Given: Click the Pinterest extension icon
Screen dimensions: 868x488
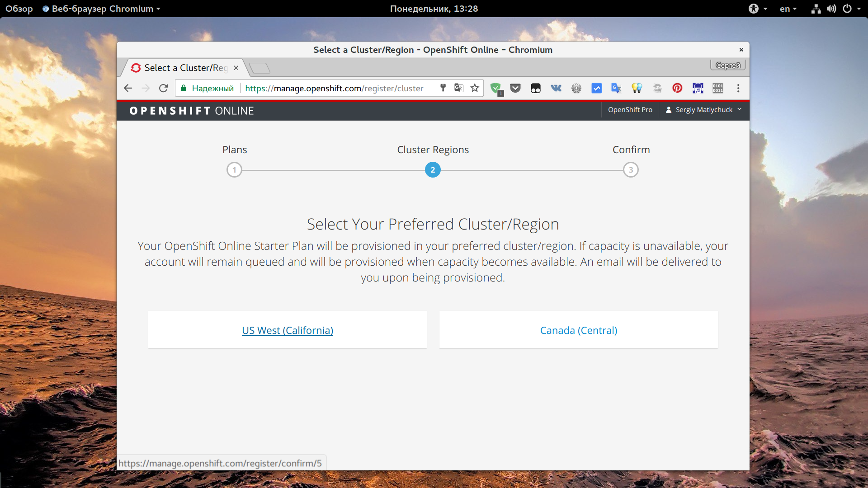Looking at the screenshot, I should pyautogui.click(x=677, y=88).
